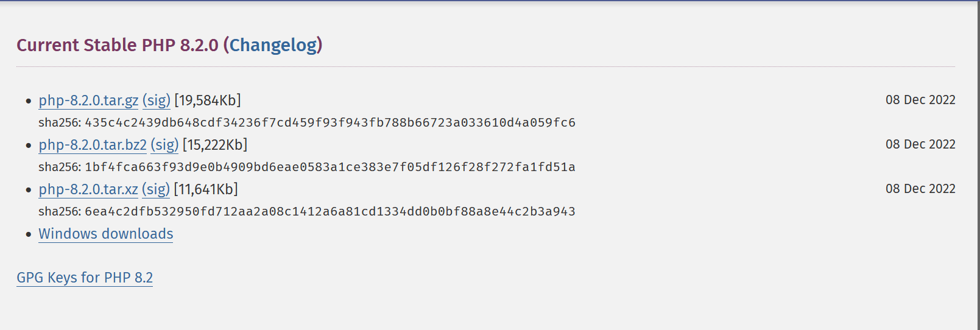980x330 pixels.
Task: Open the sig link for tar.bz2
Action: (164, 145)
